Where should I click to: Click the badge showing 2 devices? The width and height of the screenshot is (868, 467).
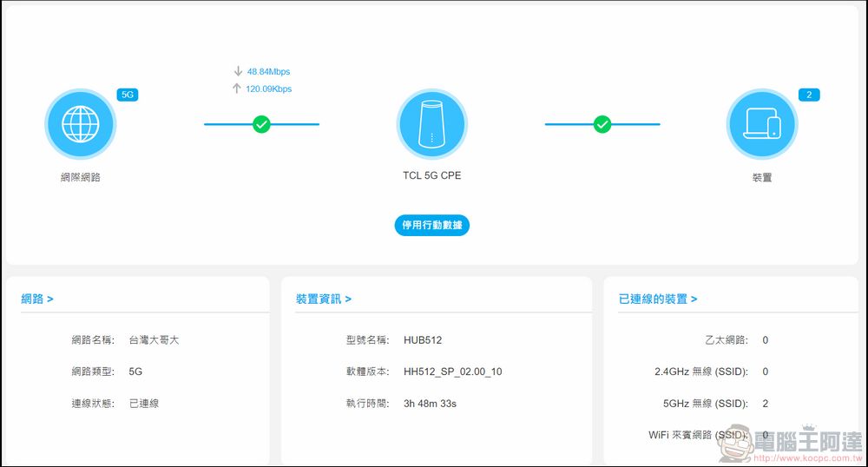coord(809,95)
